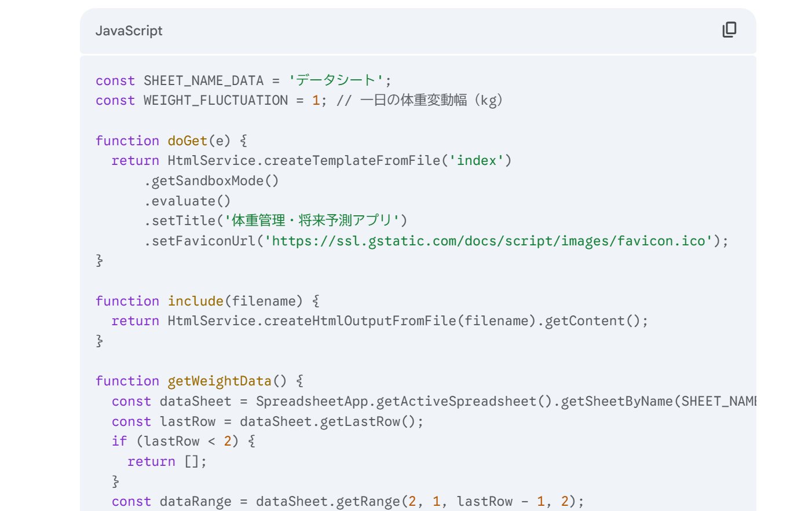
Task: Click createHtmlOutputFromFile in the include function
Action: pos(360,321)
